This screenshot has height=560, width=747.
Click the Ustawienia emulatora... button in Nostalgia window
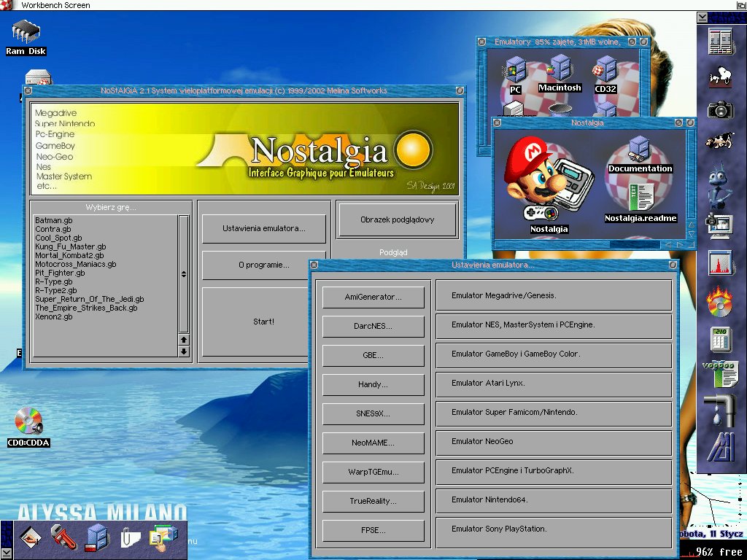[264, 228]
